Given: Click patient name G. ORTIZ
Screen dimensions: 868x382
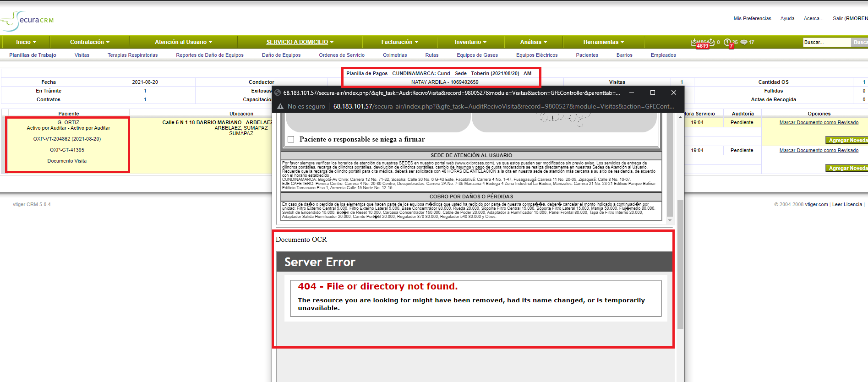Looking at the screenshot, I should [x=68, y=123].
